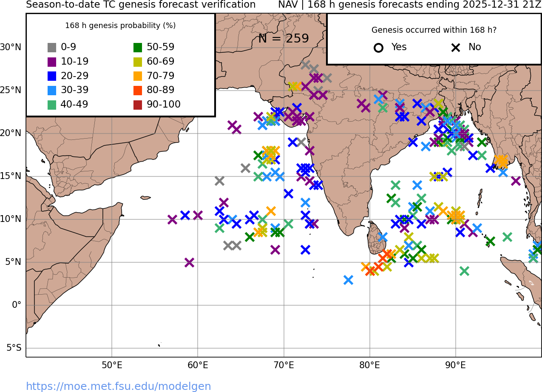The image size is (542, 392).
Task: Click the 'Genesis occurred within 168 h?' legend heading
Action: pos(434,30)
